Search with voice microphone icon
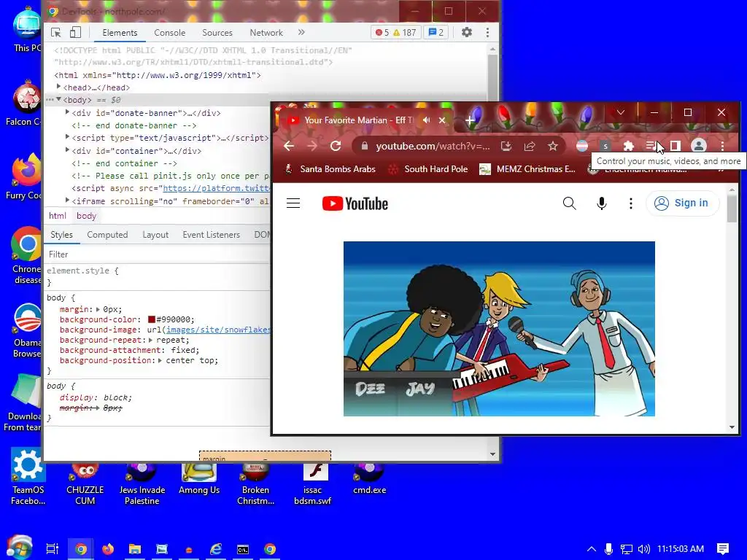The width and height of the screenshot is (747, 560). [x=602, y=203]
